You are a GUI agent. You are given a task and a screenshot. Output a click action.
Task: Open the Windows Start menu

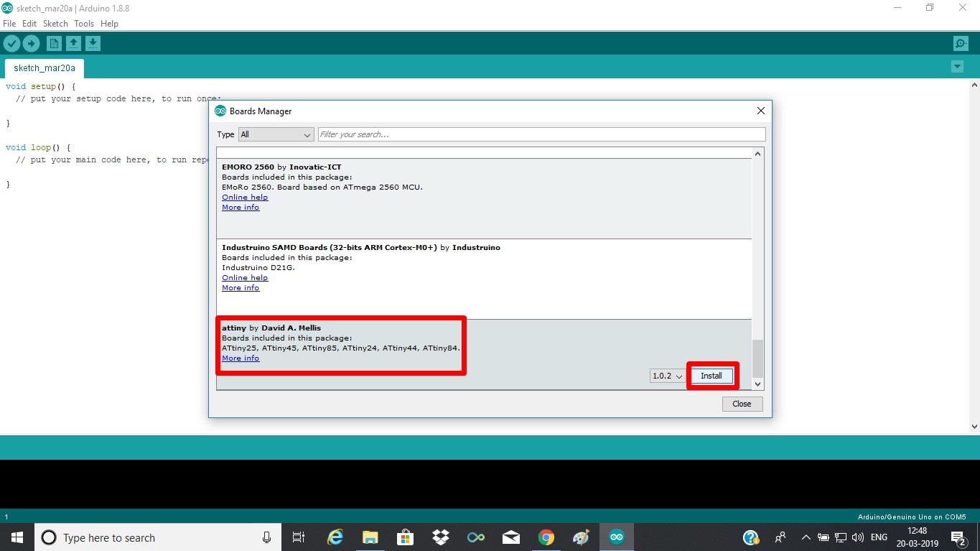[17, 537]
